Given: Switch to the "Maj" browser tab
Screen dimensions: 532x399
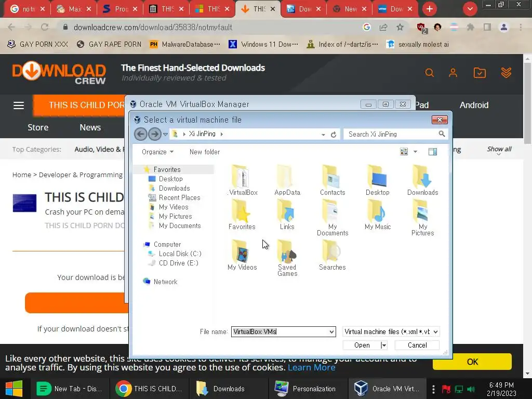Looking at the screenshot, I should pos(74,9).
